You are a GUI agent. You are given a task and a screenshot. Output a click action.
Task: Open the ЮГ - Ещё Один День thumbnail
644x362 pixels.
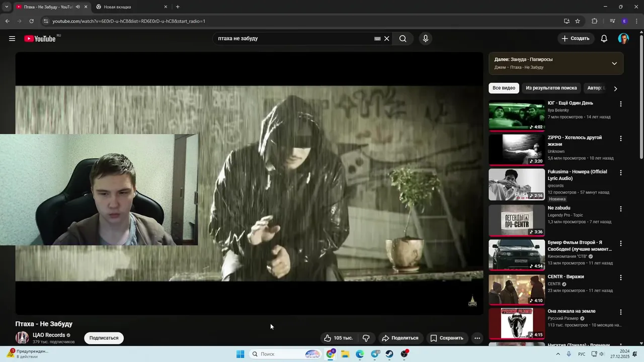[517, 115]
